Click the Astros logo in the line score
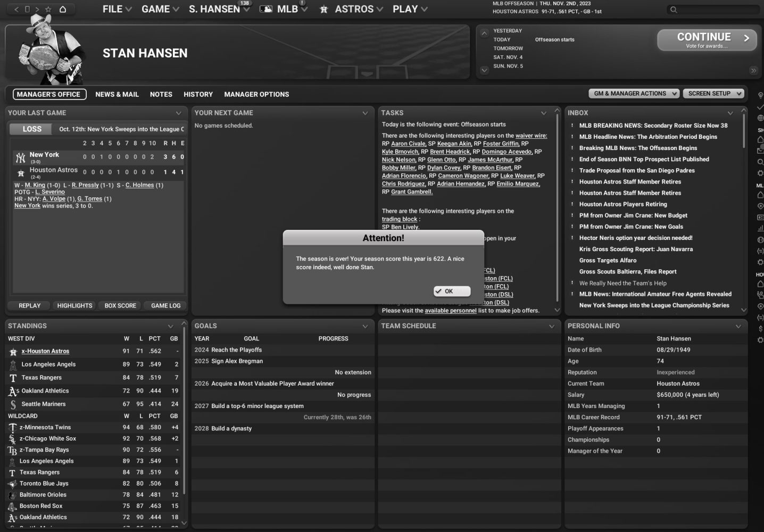 point(21,173)
